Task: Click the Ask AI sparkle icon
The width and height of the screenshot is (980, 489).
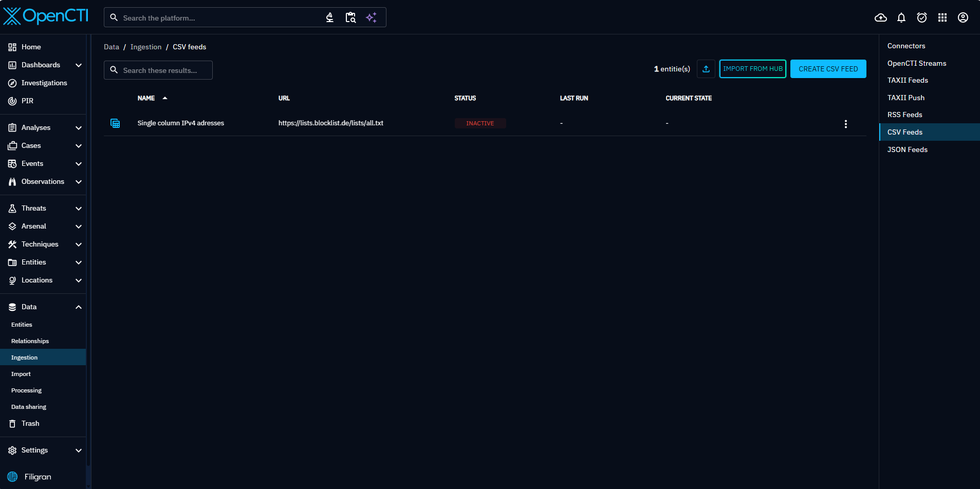Action: click(x=371, y=18)
